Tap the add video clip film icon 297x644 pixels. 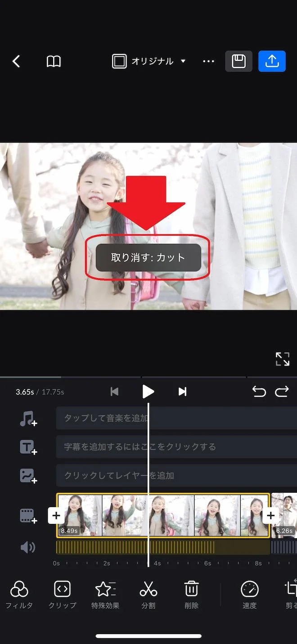coord(28,516)
